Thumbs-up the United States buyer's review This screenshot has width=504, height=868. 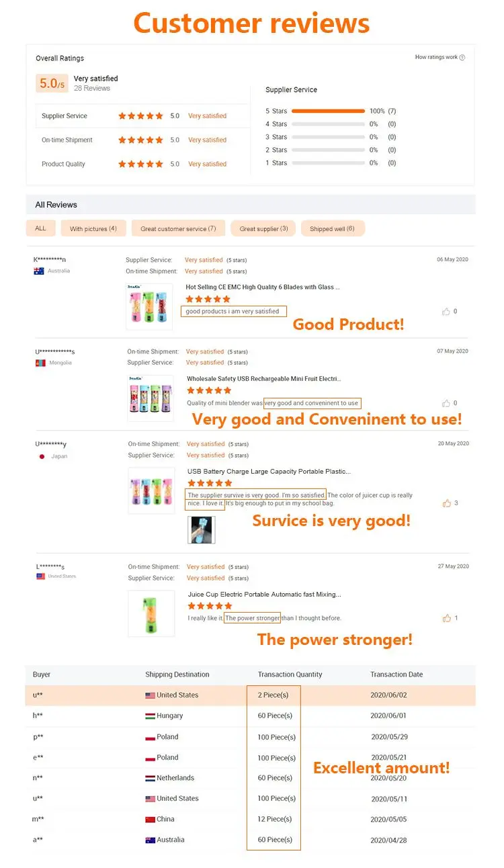pyautogui.click(x=446, y=618)
